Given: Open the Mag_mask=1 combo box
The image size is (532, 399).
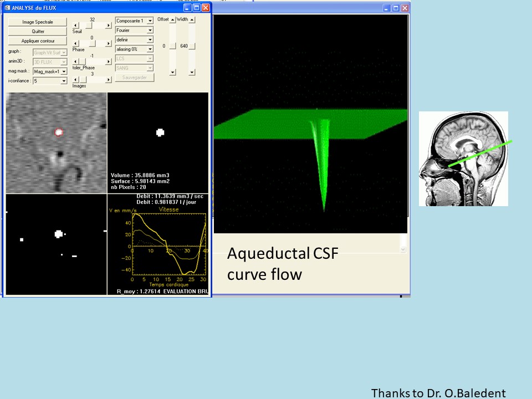Looking at the screenshot, I should click(64, 71).
